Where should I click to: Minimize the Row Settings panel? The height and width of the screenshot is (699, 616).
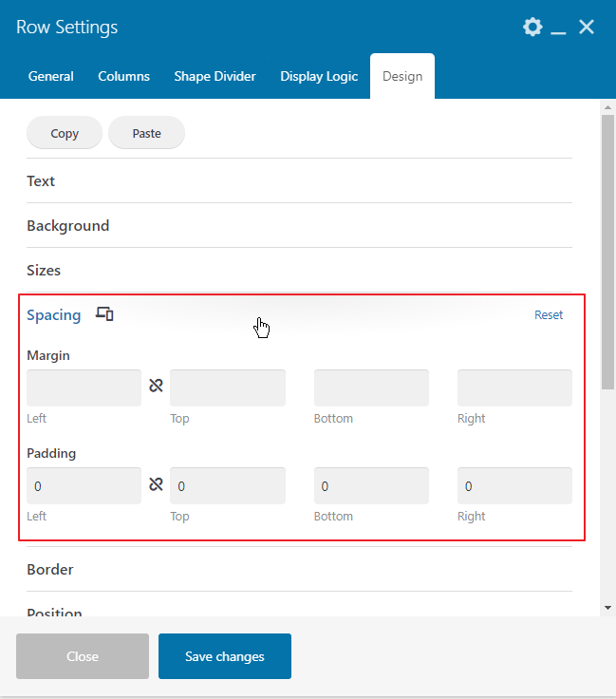tap(558, 32)
